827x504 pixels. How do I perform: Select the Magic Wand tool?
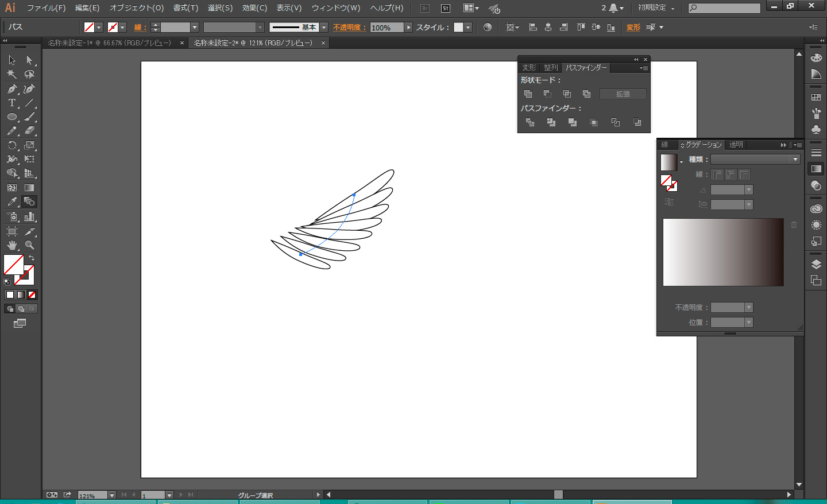(11, 75)
